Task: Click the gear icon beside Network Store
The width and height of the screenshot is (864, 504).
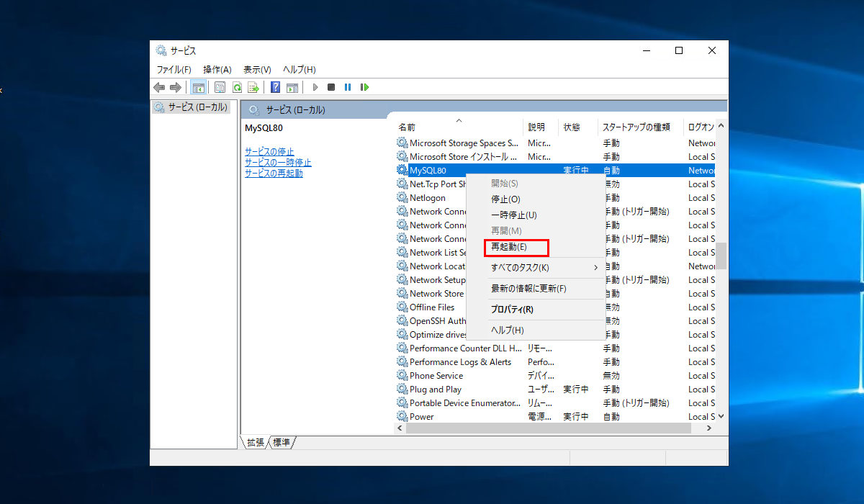Action: click(402, 294)
